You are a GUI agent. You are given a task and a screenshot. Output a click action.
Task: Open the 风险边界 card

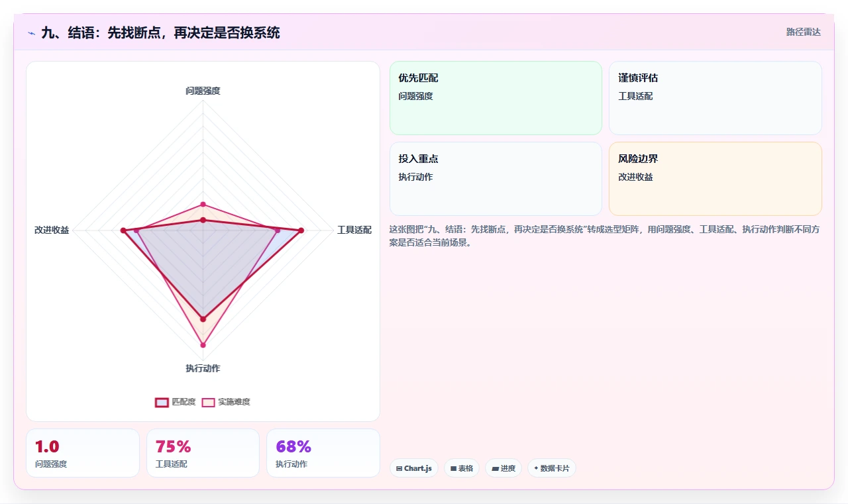coord(715,179)
